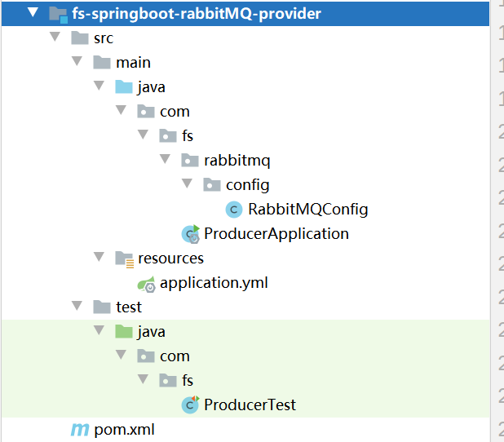Click the rabbitmq package icon
Screen dimensions: 504x442
pyautogui.click(x=190, y=160)
